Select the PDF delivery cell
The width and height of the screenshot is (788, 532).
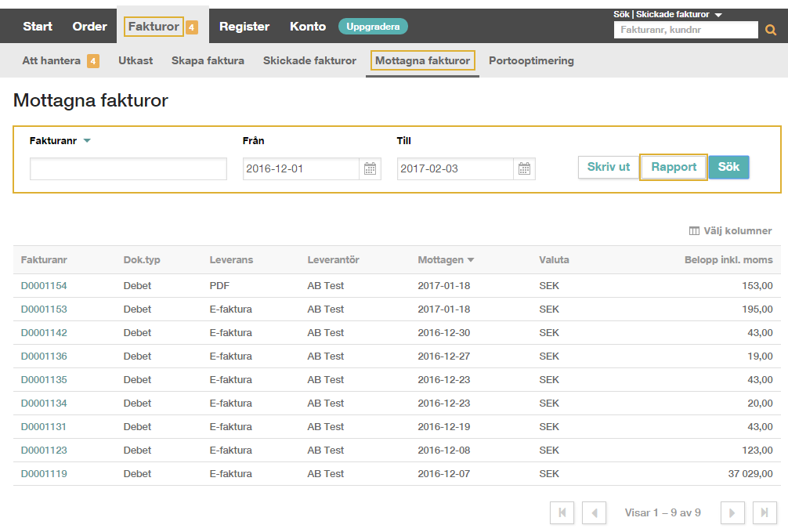(x=219, y=286)
